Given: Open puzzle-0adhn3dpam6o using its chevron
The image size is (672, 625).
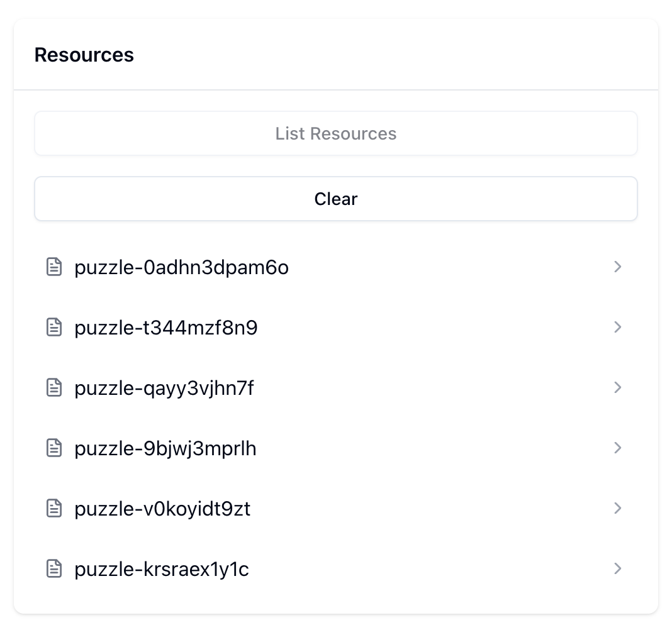Looking at the screenshot, I should pyautogui.click(x=617, y=267).
